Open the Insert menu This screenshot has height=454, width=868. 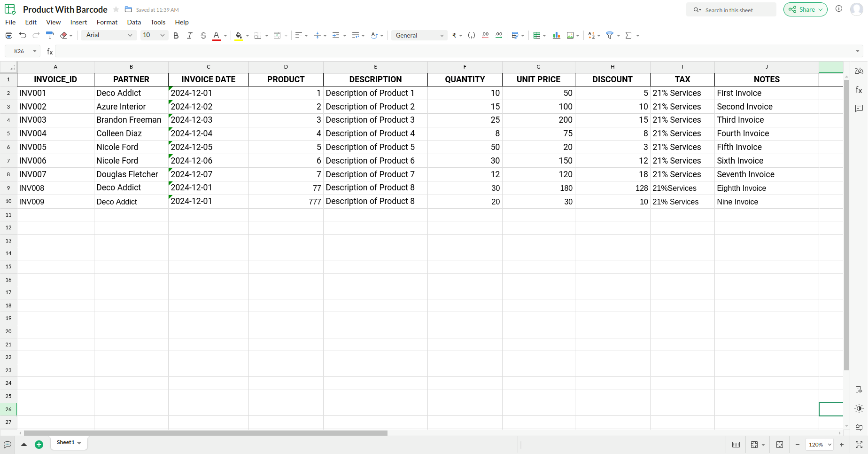pyautogui.click(x=78, y=22)
